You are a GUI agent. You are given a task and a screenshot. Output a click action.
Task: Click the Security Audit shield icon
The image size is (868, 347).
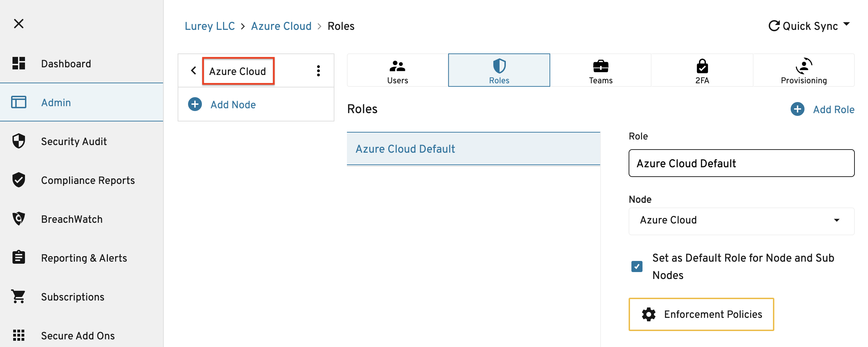[19, 141]
